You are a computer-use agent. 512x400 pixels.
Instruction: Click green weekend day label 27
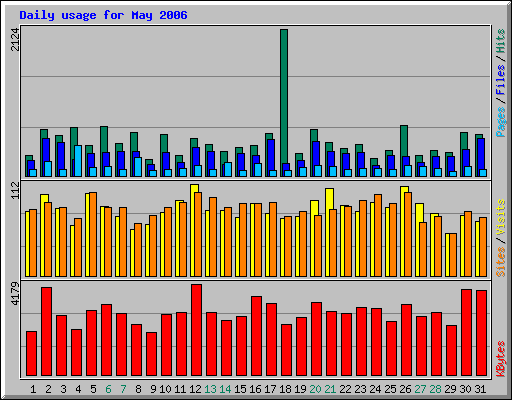pos(420,389)
